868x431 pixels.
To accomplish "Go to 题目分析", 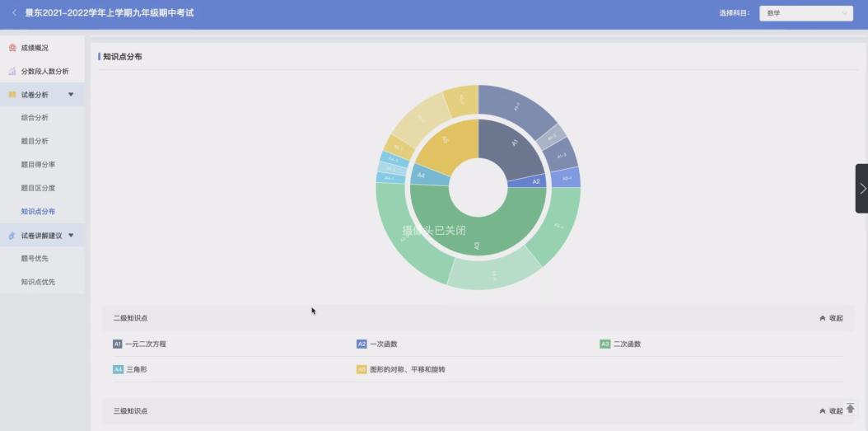I will (x=35, y=141).
